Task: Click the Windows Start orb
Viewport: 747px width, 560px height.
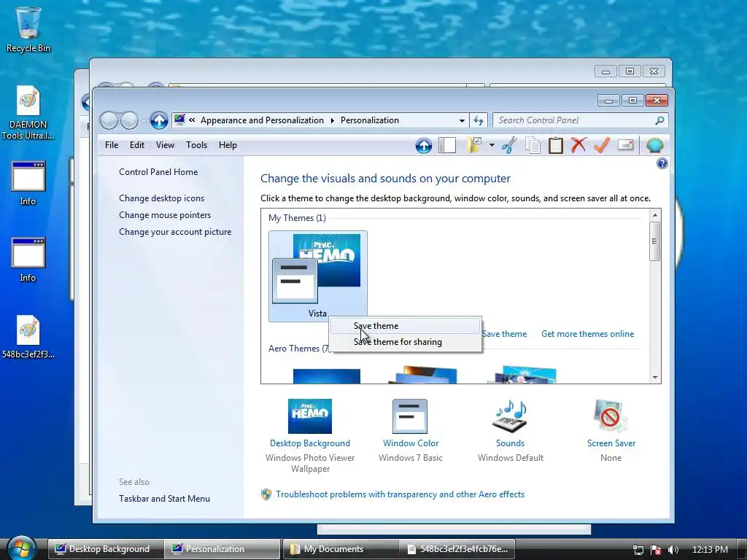Action: tap(21, 548)
